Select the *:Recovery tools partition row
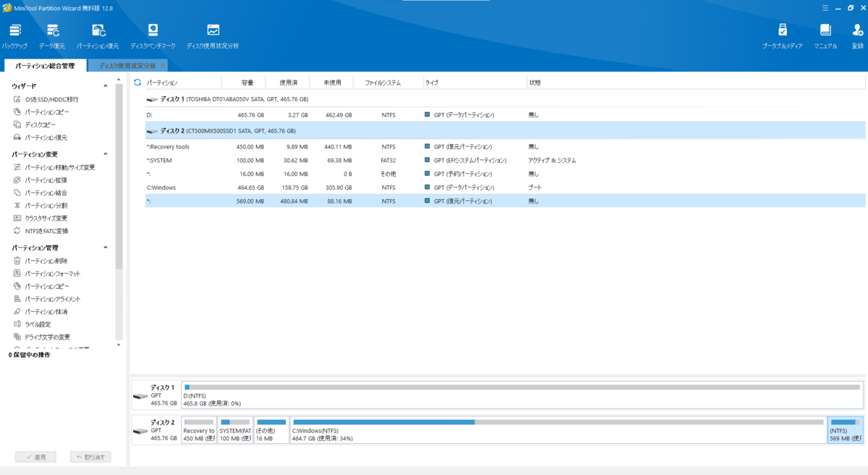 505,147
